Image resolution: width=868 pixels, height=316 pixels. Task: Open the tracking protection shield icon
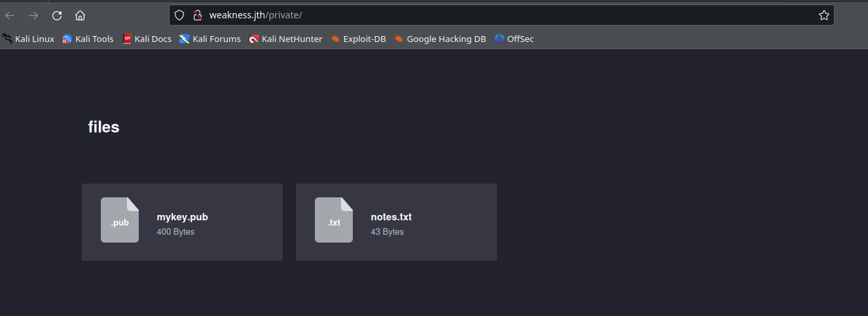(x=179, y=15)
